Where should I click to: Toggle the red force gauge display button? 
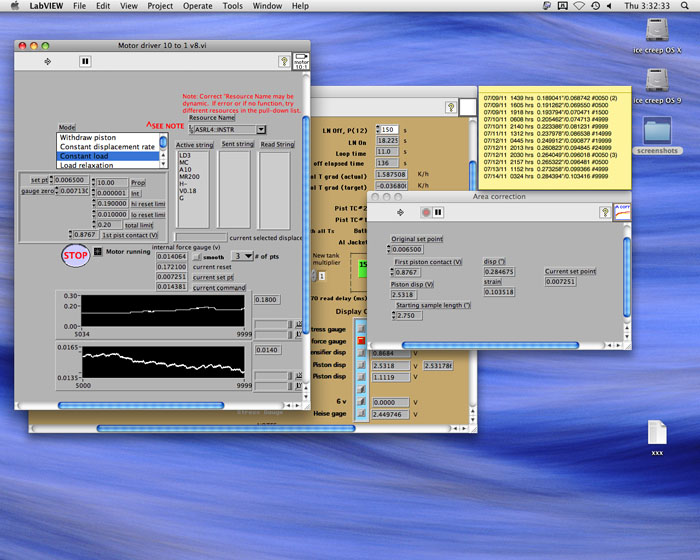tap(360, 340)
